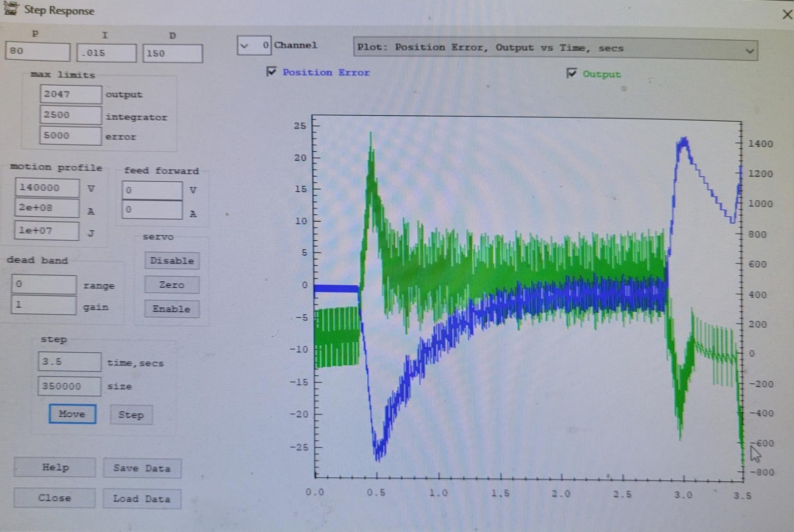Click the servo Enable button
This screenshot has width=794, height=532.
tap(172, 309)
